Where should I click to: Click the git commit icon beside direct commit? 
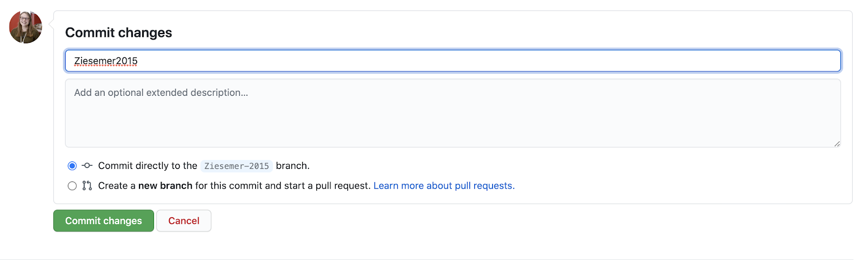coord(87,166)
